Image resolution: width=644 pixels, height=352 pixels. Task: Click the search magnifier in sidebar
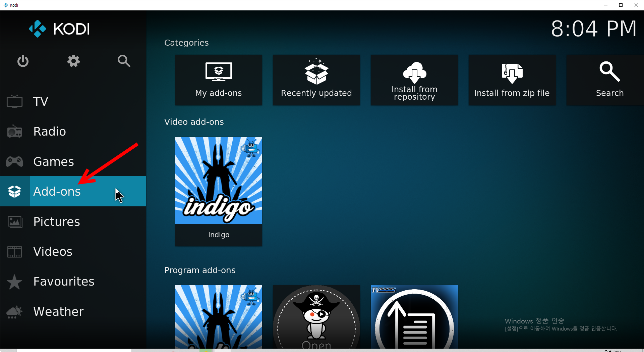(124, 61)
